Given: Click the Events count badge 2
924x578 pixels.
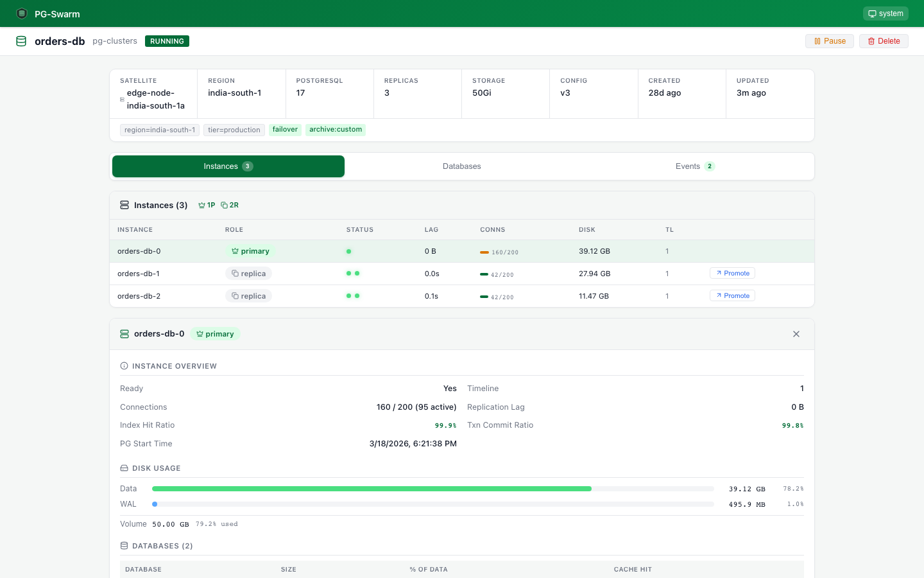Looking at the screenshot, I should [710, 166].
